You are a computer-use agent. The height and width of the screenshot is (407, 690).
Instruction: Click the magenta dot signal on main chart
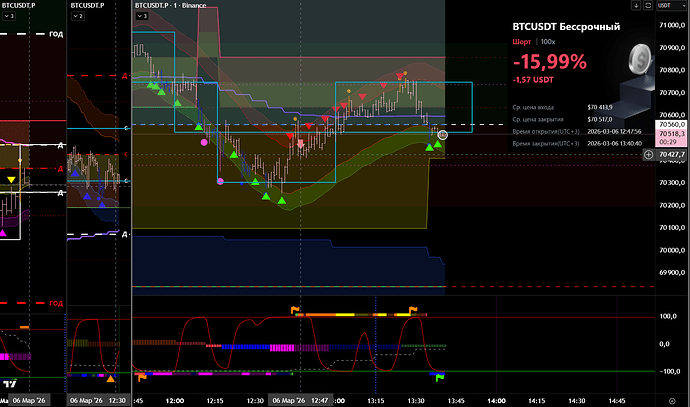[x=205, y=142]
